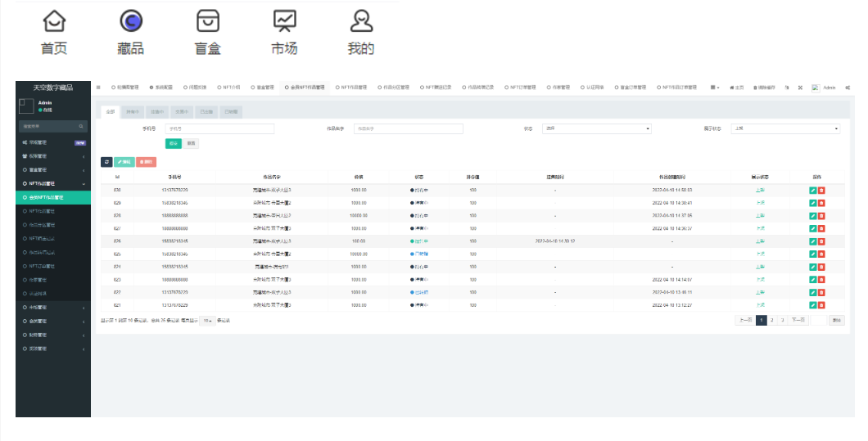Screen dimensions: 868x441
Task: Select the 交易中 filter tab
Action: [182, 112]
